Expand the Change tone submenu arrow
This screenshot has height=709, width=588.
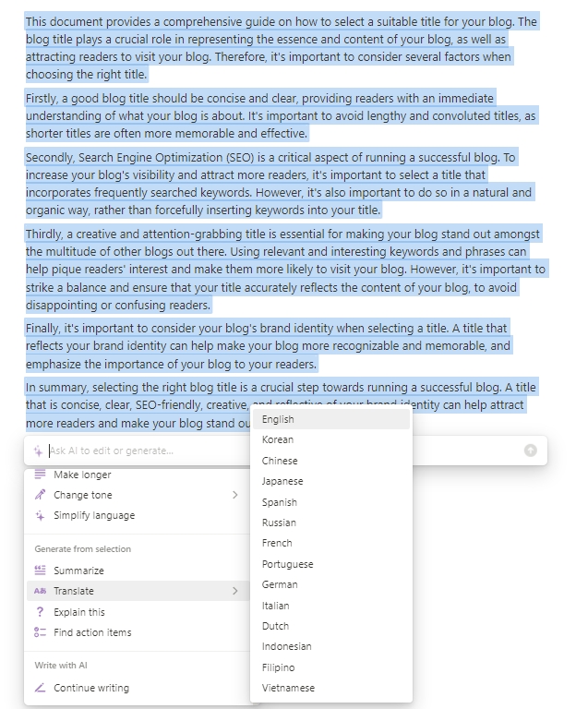click(234, 495)
